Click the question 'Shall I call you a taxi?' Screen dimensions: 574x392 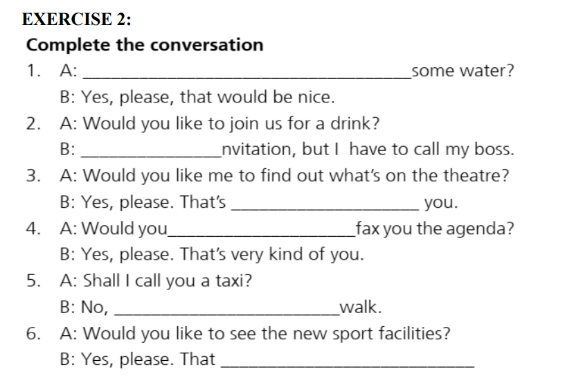pyautogui.click(x=168, y=280)
